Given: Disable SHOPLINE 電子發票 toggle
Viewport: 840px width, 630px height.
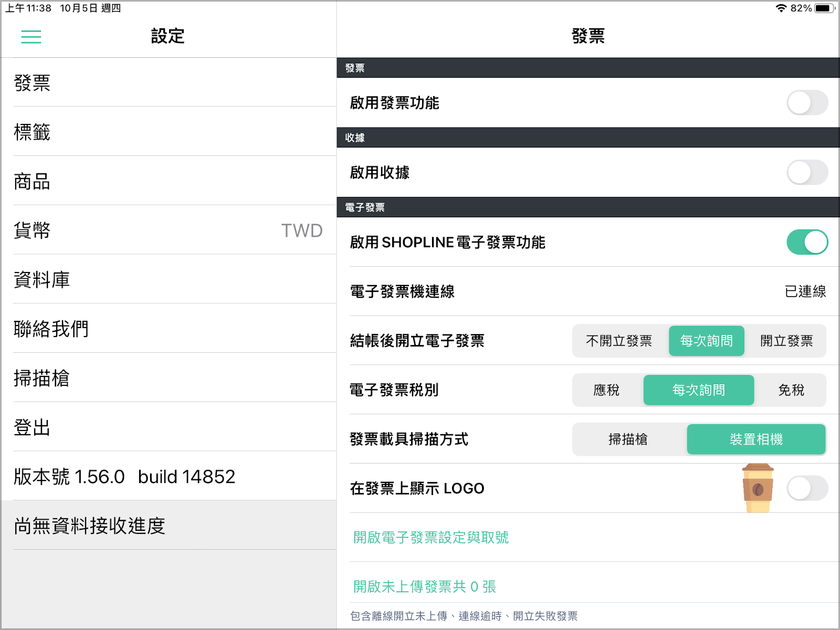Looking at the screenshot, I should pyautogui.click(x=807, y=242).
